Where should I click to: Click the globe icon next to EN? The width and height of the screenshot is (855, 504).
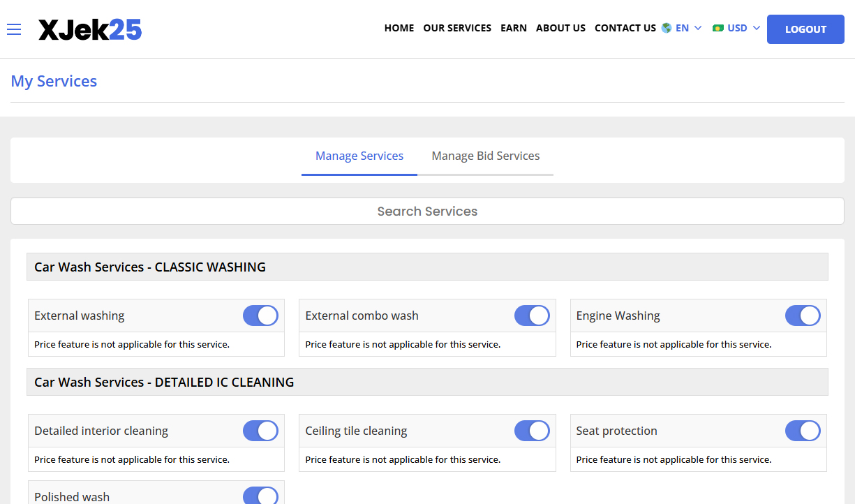coord(665,28)
